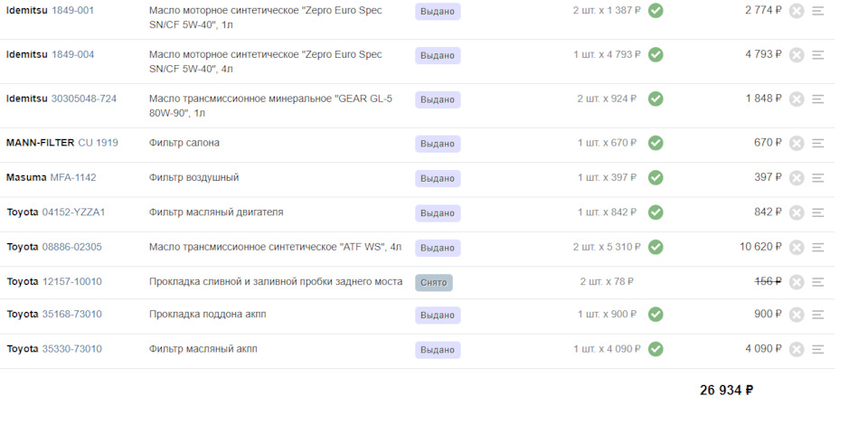This screenshot has height=434, width=868.
Task: Click the remove icon for Toyota 12157-10010
Action: tap(796, 282)
